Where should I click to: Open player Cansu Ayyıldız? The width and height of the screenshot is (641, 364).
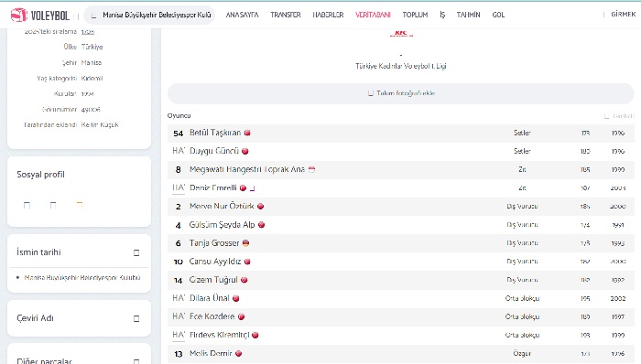point(215,262)
